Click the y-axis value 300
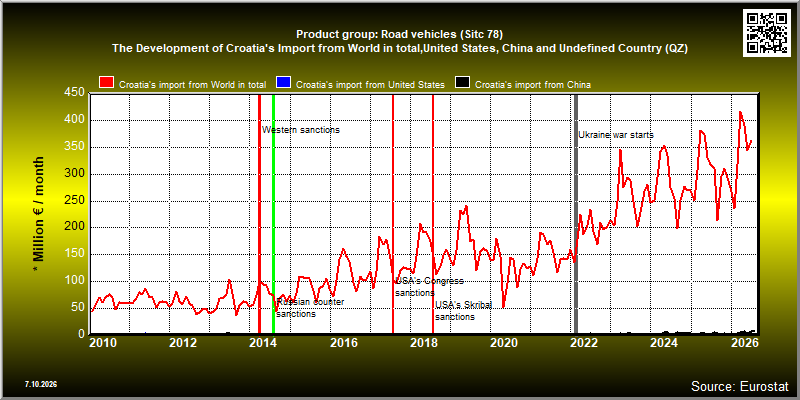Image resolution: width=800 pixels, height=400 pixels. 74,174
